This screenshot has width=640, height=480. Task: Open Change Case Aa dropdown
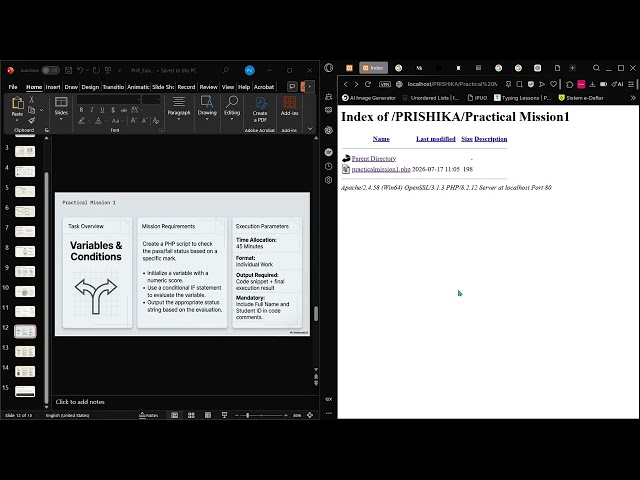click(117, 121)
